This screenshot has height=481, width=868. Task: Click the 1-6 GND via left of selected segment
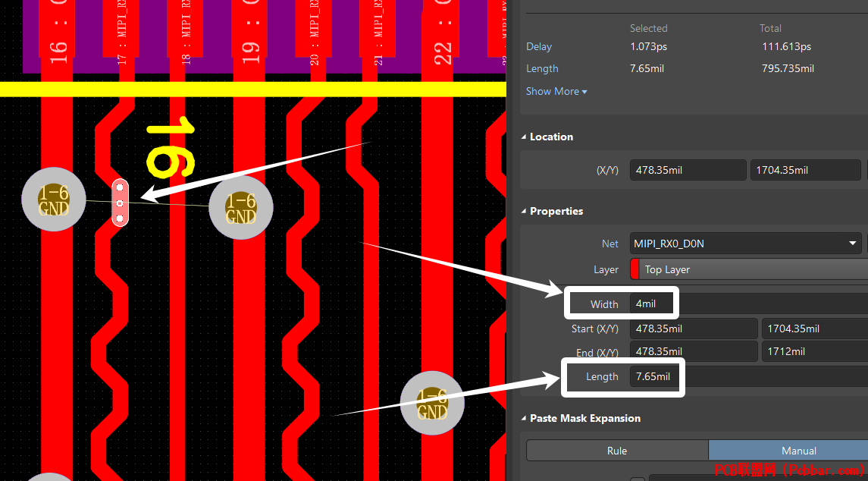point(54,200)
